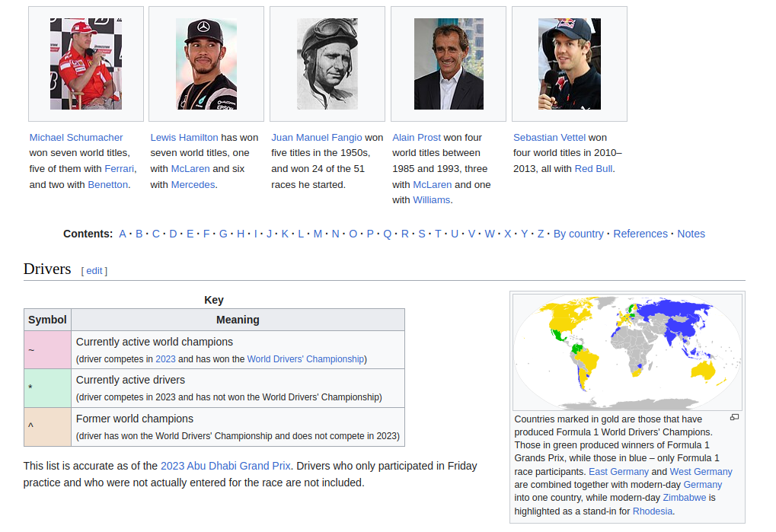Open the world map of driver countries
The height and width of the screenshot is (532, 776).
pos(627,352)
